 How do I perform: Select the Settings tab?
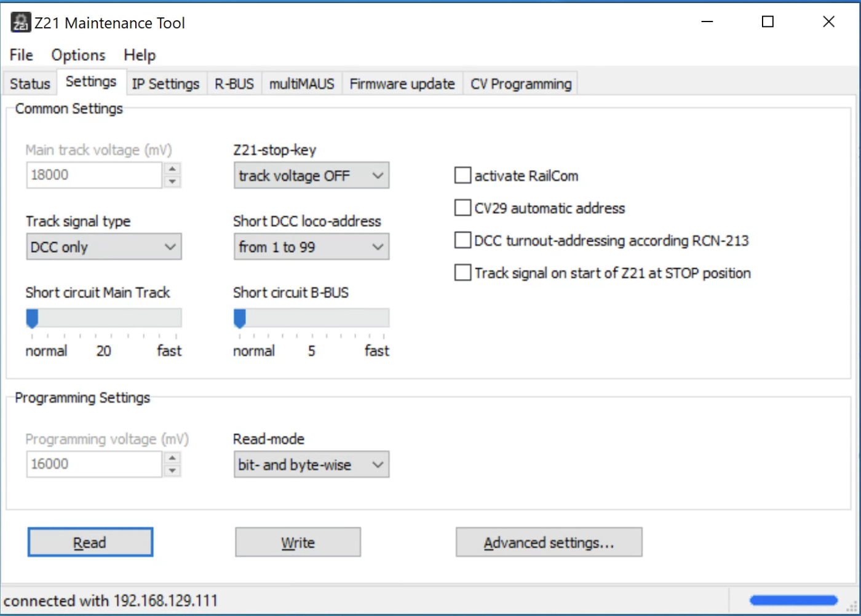coord(91,81)
